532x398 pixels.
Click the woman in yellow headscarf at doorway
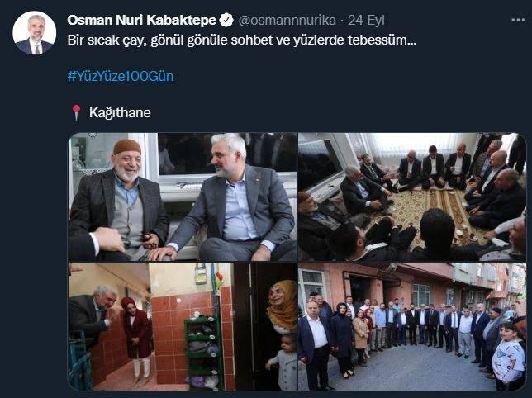(x=283, y=307)
